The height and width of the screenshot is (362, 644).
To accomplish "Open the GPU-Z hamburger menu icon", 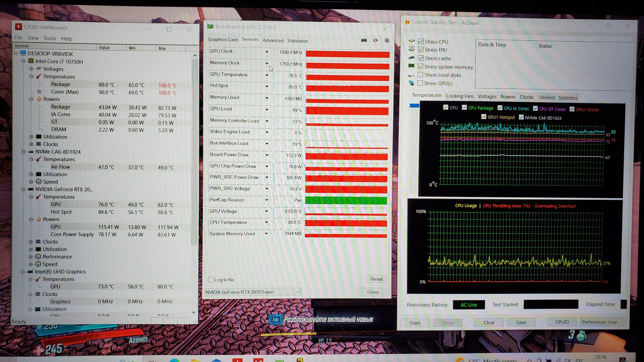I will point(387,40).
